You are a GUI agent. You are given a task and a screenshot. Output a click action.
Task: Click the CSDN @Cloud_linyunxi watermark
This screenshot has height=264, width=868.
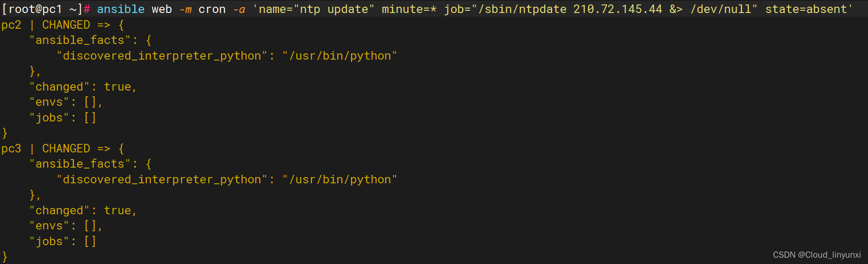[817, 255]
